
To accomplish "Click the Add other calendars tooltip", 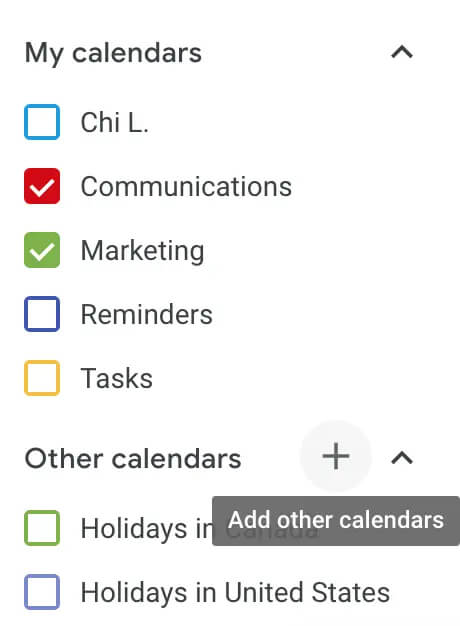I will (336, 521).
